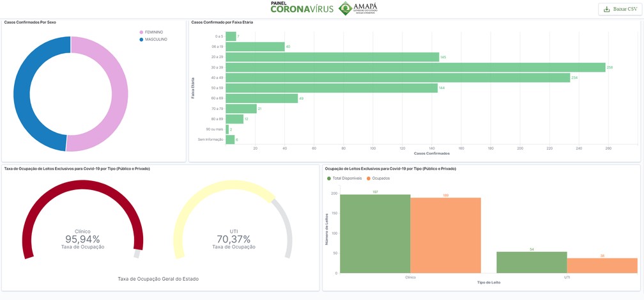The height and width of the screenshot is (300, 644).
Task: Click the Baixar CSV download button
Action: [620, 9]
